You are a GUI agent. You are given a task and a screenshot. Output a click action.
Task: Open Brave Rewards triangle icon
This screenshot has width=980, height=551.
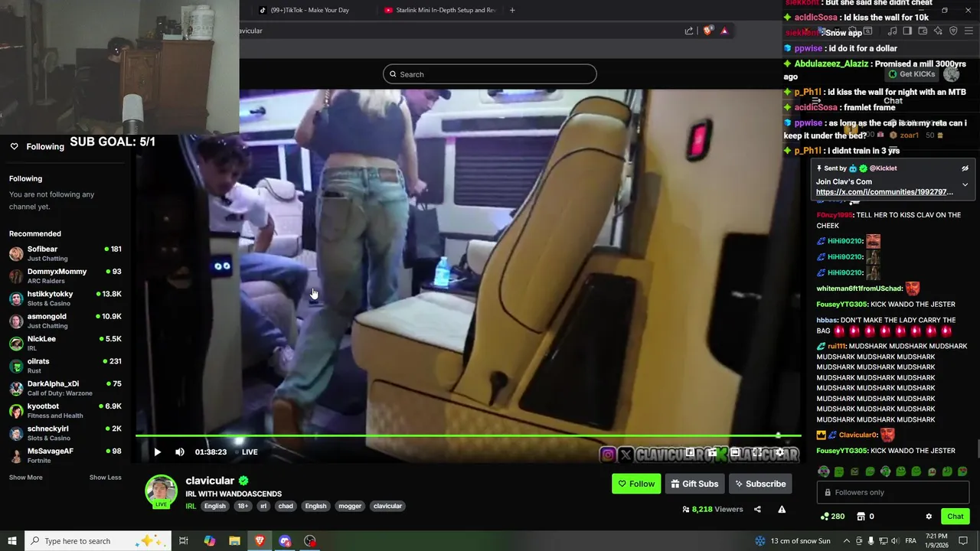click(x=724, y=31)
